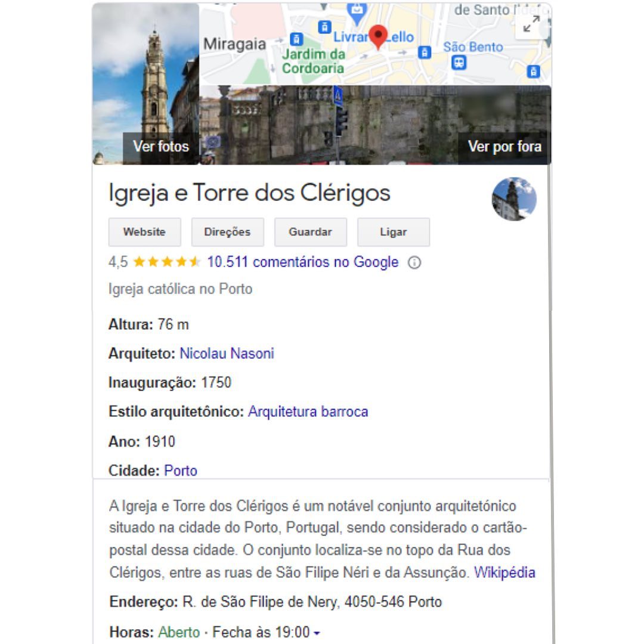The image size is (644, 644).
Task: Open 10.511 comentários no Google link
Action: (x=303, y=262)
